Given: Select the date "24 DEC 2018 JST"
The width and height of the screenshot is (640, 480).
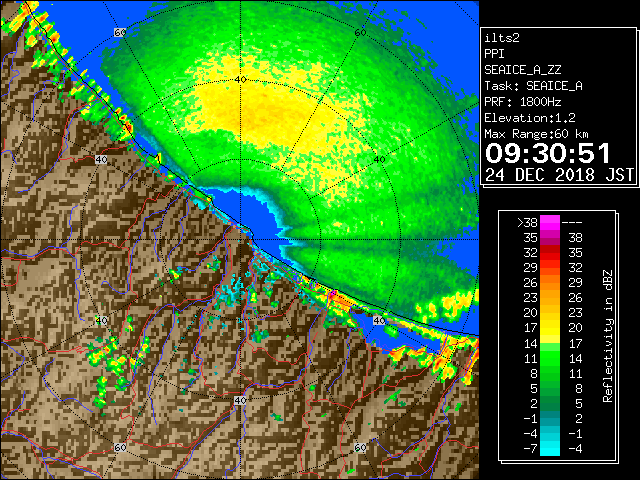Looking at the screenshot, I should point(559,175).
